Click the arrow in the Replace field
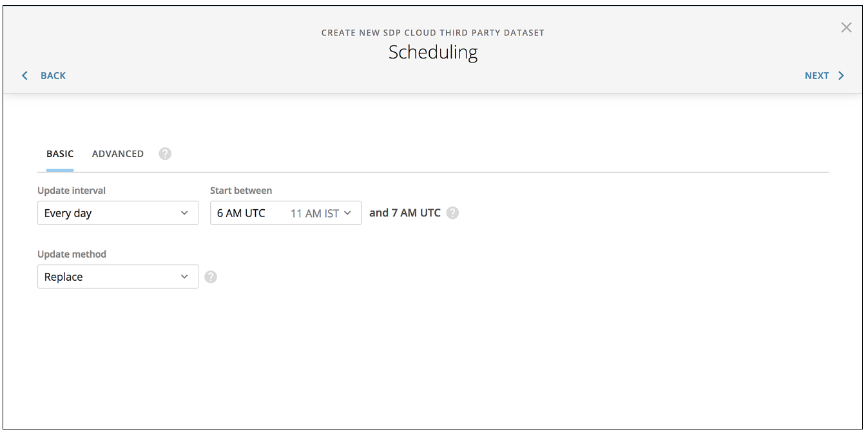868x434 pixels. tap(184, 277)
